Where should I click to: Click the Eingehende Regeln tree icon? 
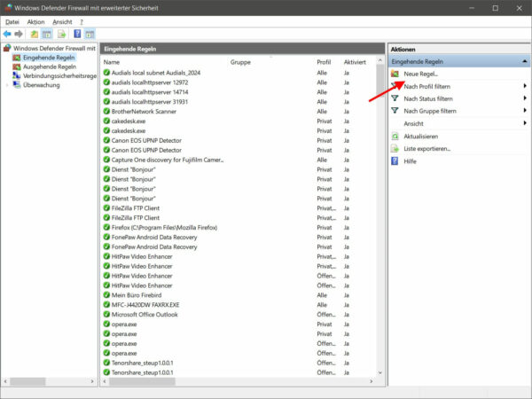pos(17,58)
